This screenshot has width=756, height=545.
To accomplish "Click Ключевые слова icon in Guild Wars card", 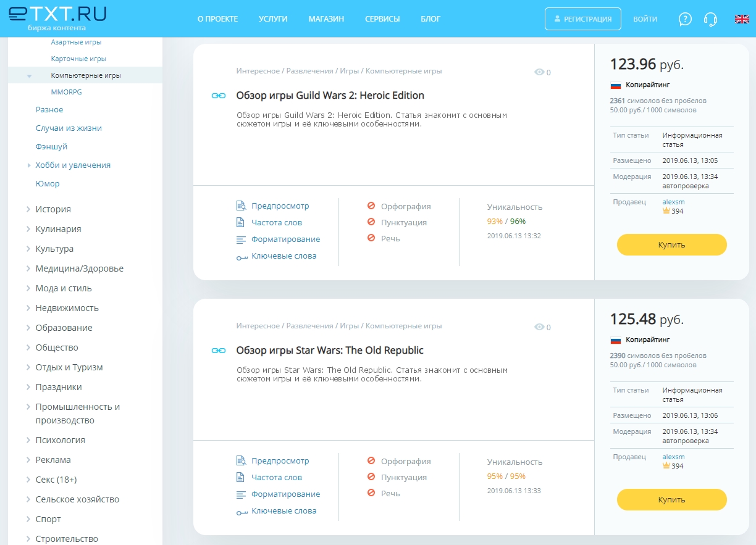I will 241,257.
